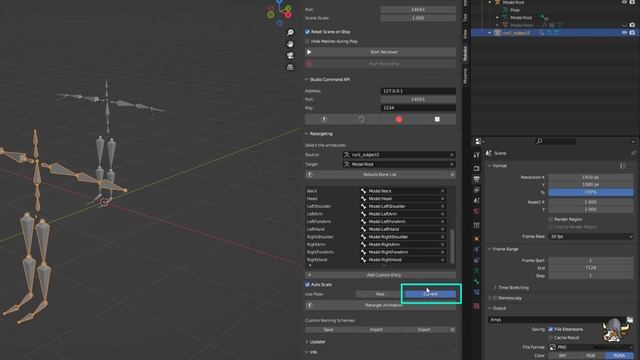Image resolution: width=640 pixels, height=360 pixels.
Task: Toggle the camera view icon in viewport
Action: 290,55
